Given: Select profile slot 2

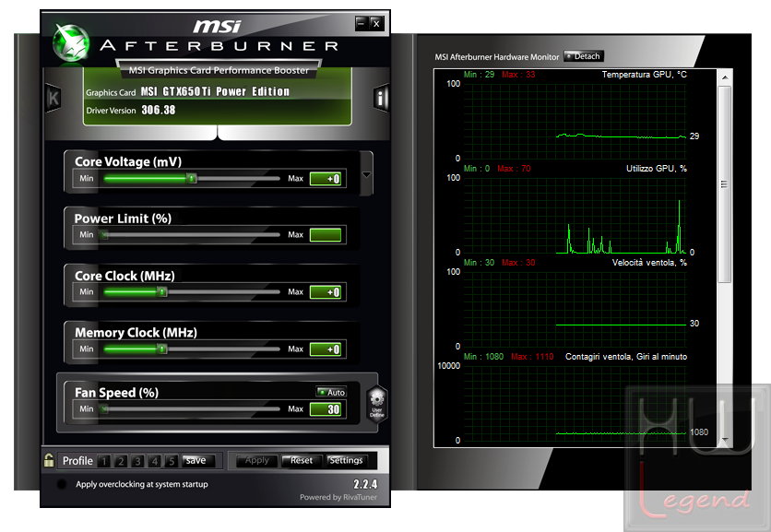Looking at the screenshot, I should (121, 461).
